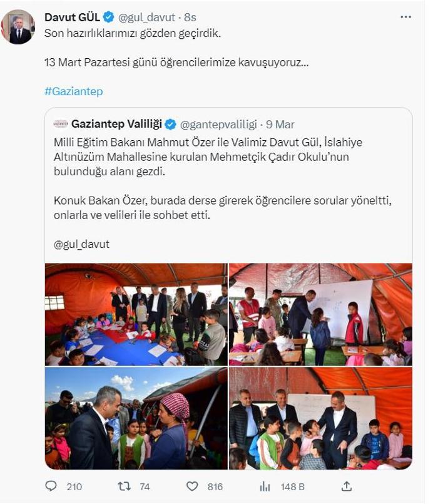Click Gaziantep Valiliği verified badge

(x=170, y=124)
